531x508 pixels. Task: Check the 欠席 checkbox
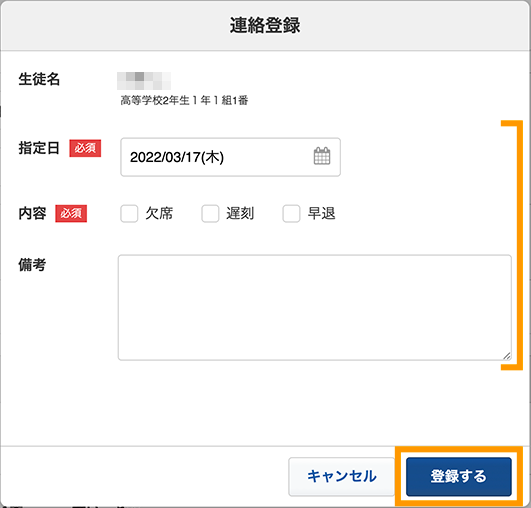click(129, 213)
